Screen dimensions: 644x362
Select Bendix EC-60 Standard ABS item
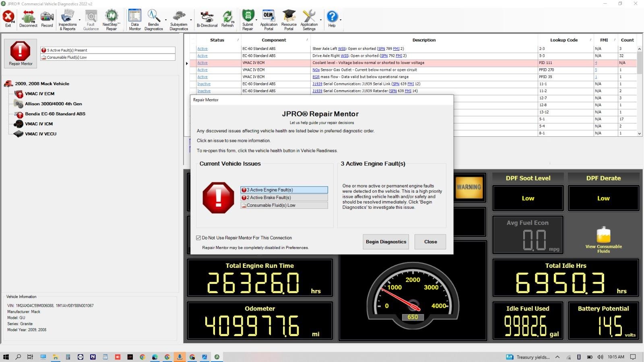(55, 114)
